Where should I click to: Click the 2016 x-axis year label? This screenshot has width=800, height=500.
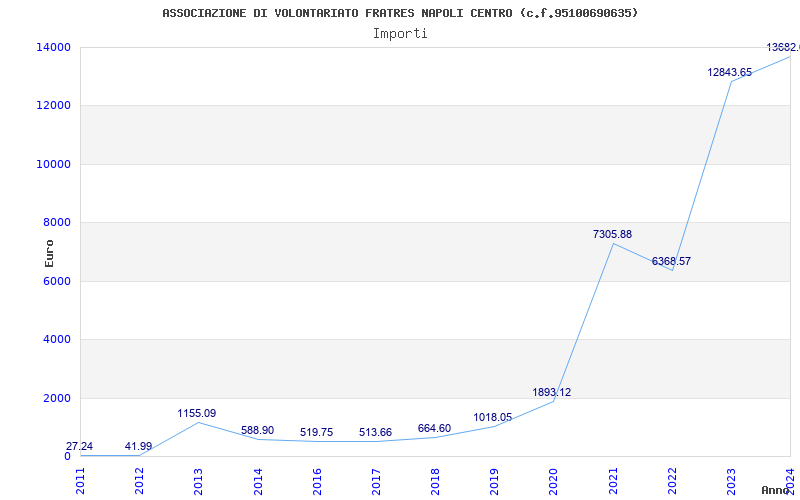tap(317, 481)
